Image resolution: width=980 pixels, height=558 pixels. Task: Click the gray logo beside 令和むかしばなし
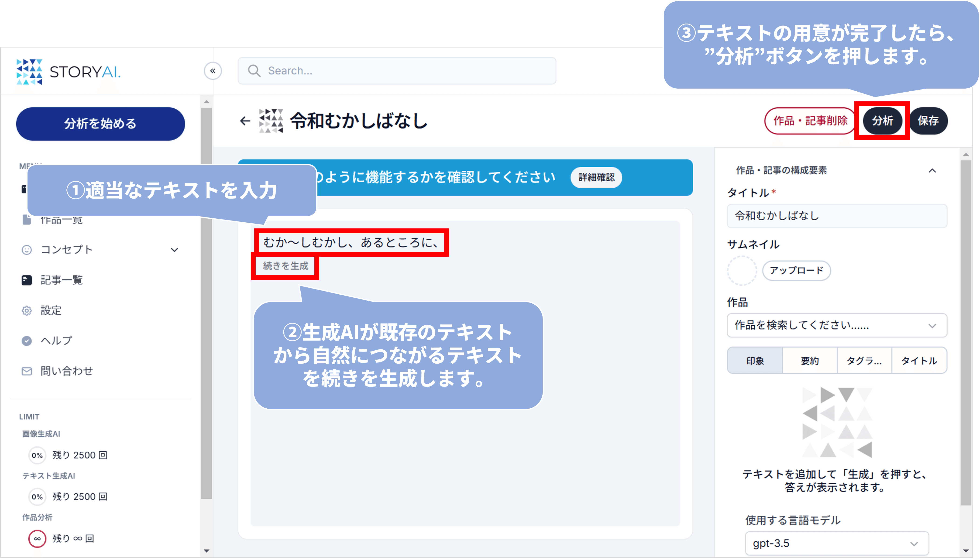point(271,121)
